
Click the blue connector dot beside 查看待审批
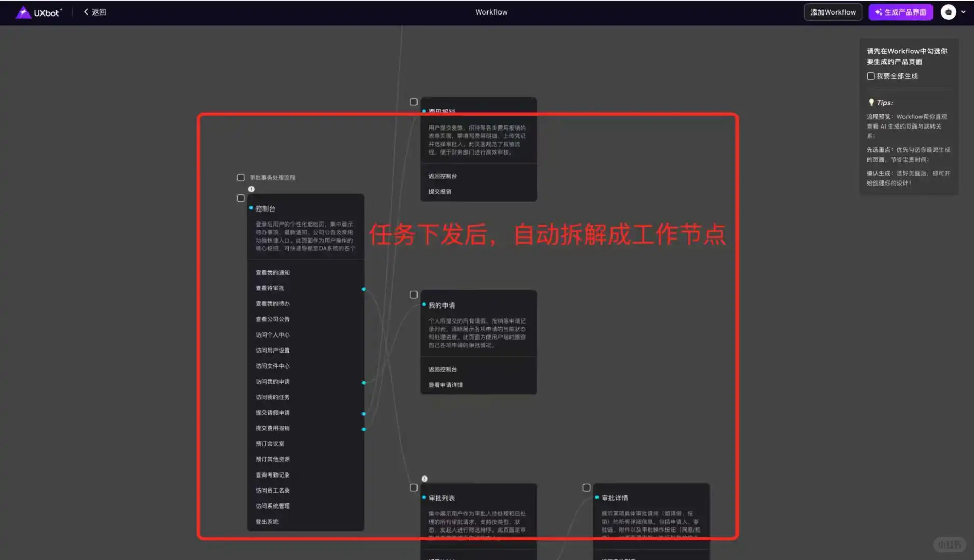(364, 289)
